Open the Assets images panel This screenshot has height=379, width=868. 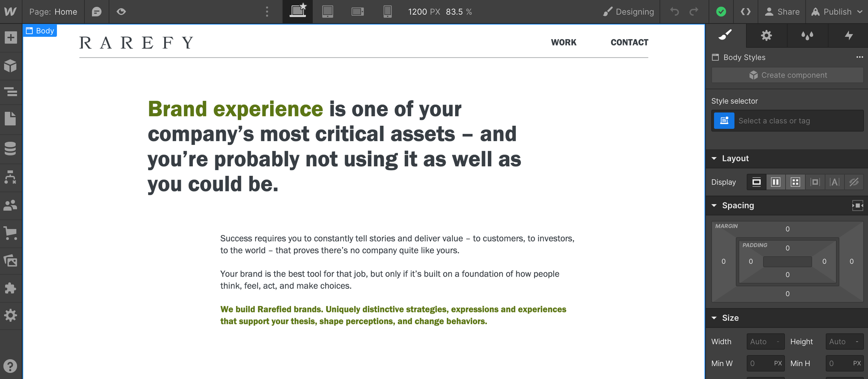coord(11,261)
